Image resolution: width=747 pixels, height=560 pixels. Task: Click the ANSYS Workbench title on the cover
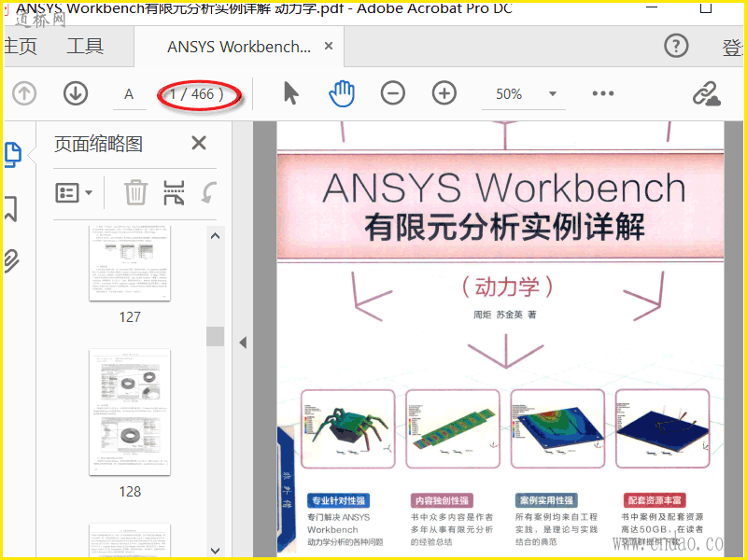(x=504, y=188)
